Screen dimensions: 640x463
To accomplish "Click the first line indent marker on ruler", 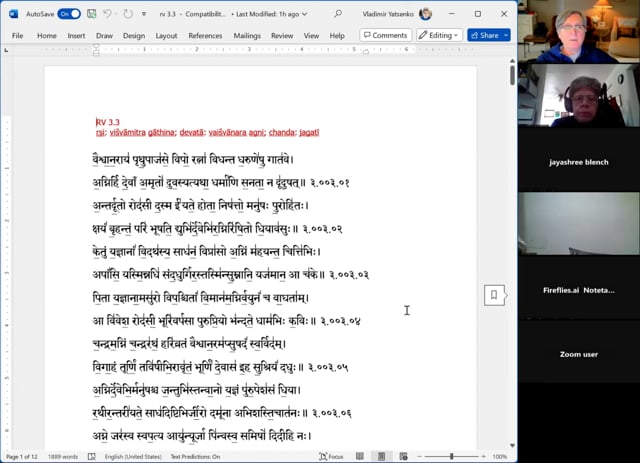I will click(96, 47).
